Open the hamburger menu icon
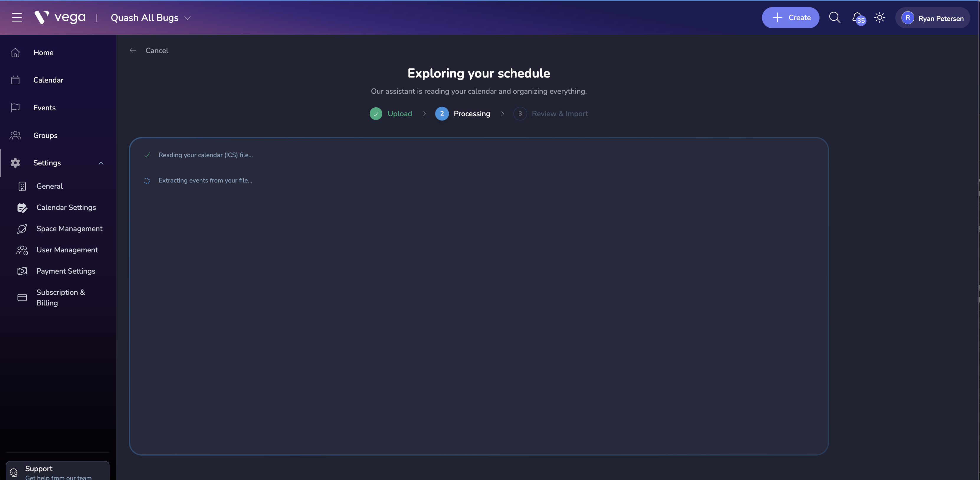The height and width of the screenshot is (480, 980). (x=17, y=17)
